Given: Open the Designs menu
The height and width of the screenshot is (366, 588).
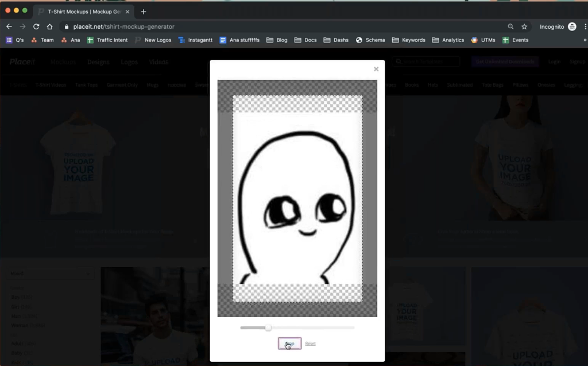Looking at the screenshot, I should tap(98, 61).
